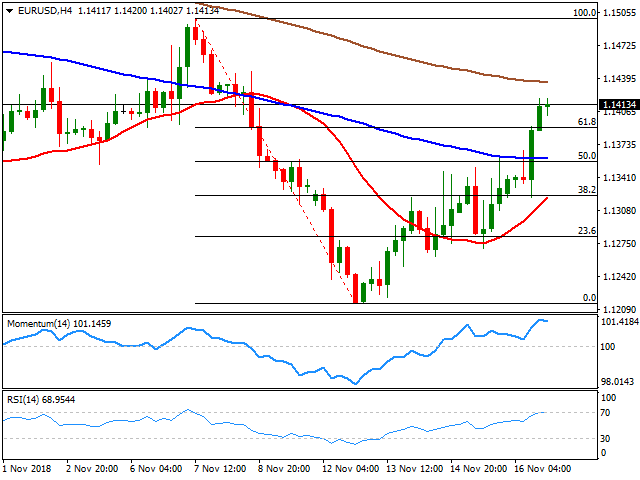This screenshot has width=640, height=480.
Task: Click the 1 Nov 2018 date label
Action: (x=29, y=470)
